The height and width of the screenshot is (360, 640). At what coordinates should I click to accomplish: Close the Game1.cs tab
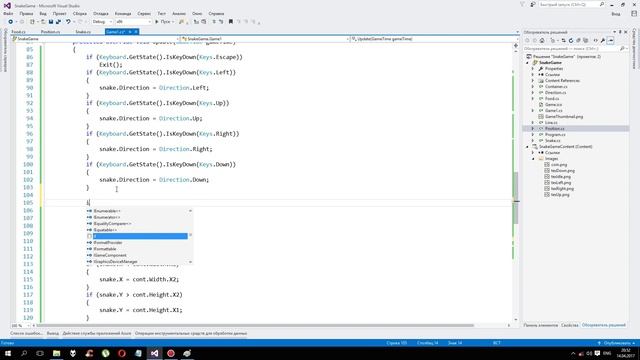(136, 32)
